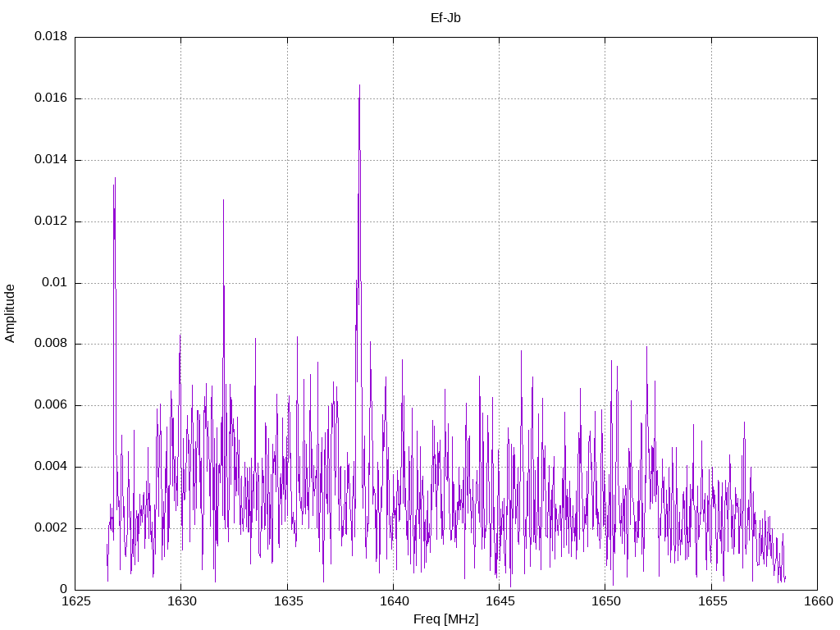Click the 1630 x-axis tick label
The image size is (840, 630).
pyautogui.click(x=181, y=601)
